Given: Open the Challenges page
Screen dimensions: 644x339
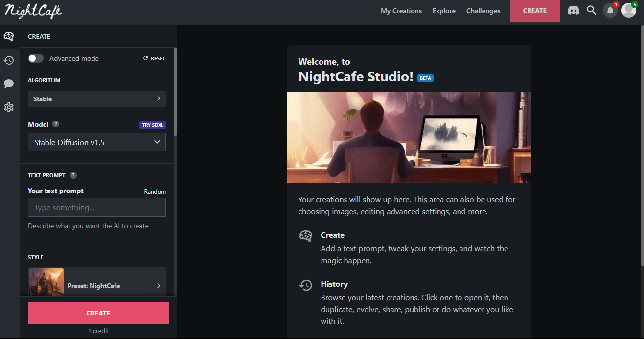Looking at the screenshot, I should point(483,11).
